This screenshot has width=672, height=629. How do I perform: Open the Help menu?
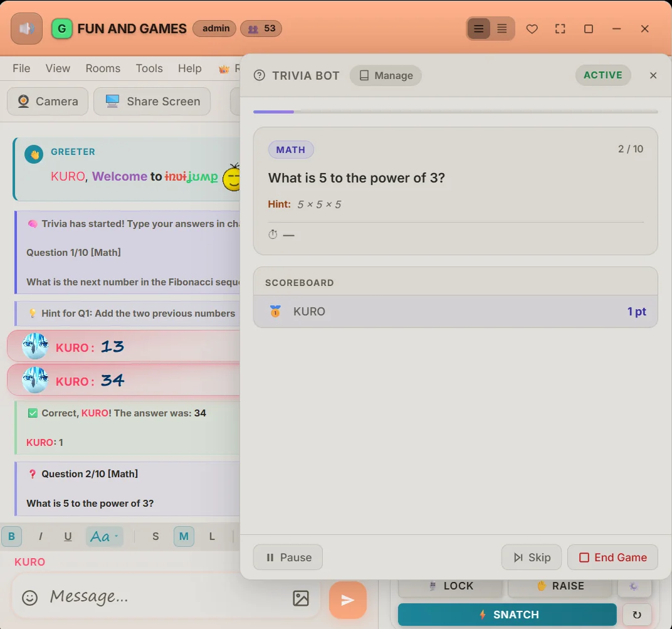190,68
